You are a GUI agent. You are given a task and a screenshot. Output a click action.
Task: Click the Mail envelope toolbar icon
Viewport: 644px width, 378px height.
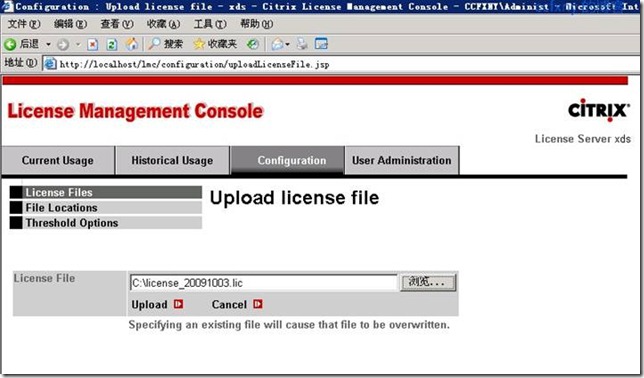[x=278, y=44]
